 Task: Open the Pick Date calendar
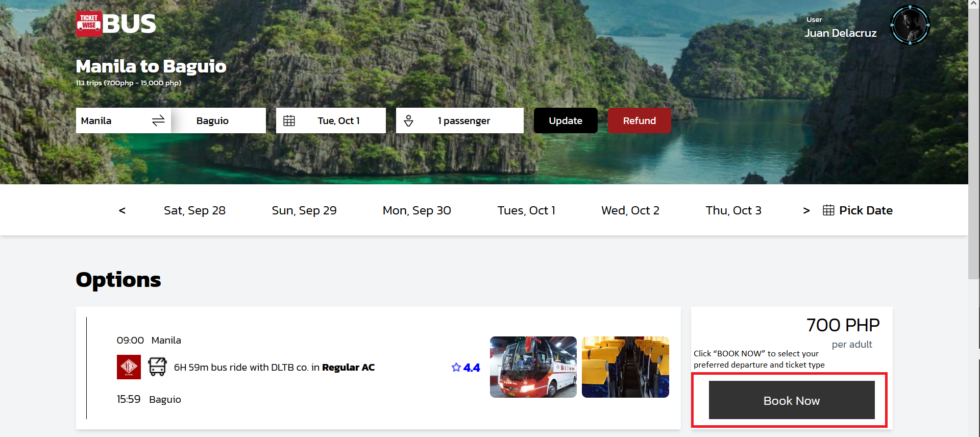click(857, 210)
